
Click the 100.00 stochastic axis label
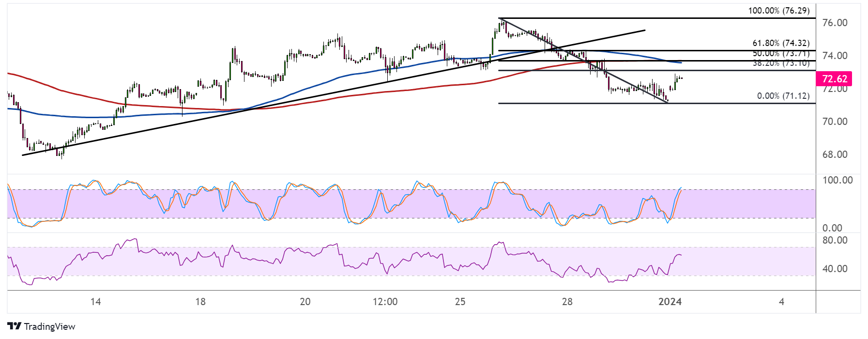coord(838,180)
